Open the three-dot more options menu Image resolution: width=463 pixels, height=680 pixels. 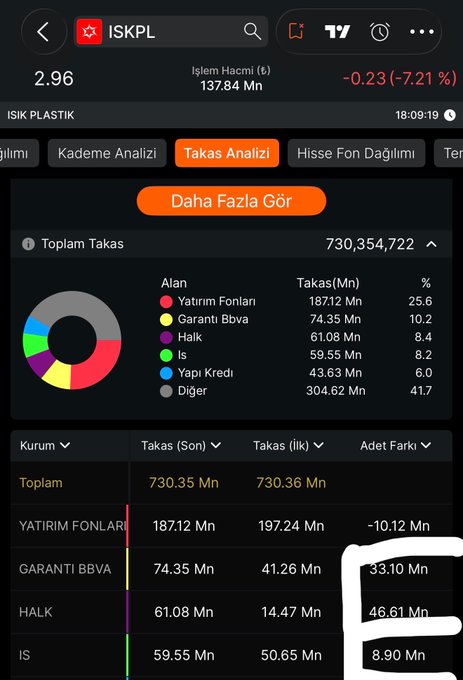[x=421, y=32]
